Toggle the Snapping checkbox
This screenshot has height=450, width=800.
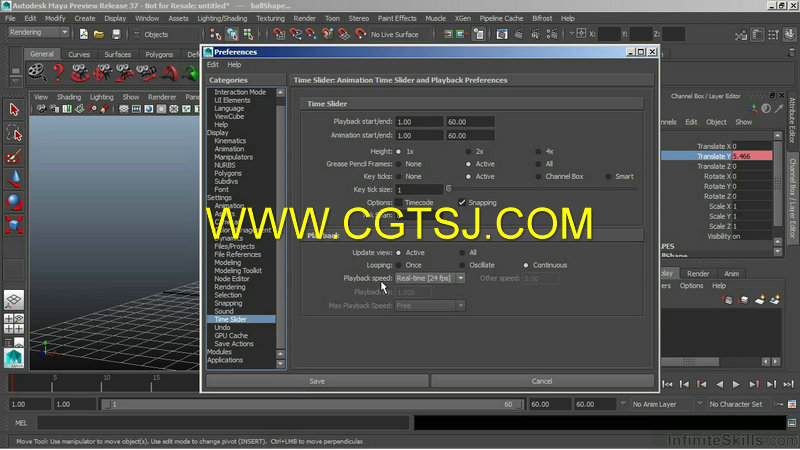pyautogui.click(x=462, y=203)
